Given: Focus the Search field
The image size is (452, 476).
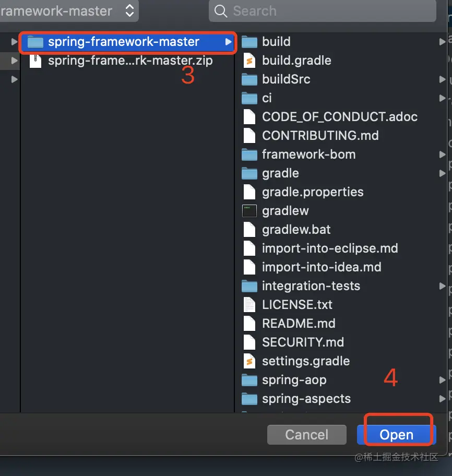Looking at the screenshot, I should 323,11.
